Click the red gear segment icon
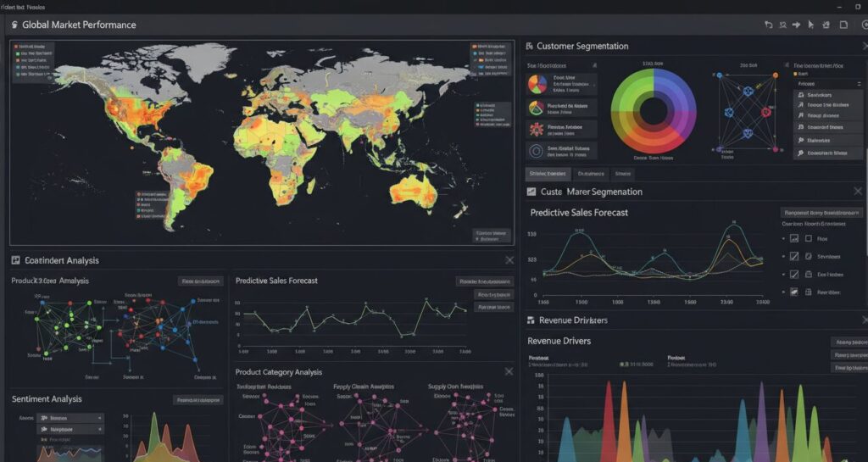The image size is (868, 462). (537, 130)
